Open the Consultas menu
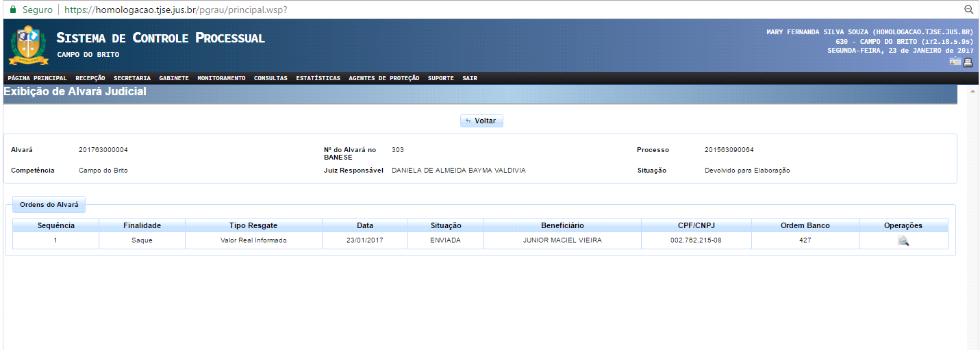 pos(271,78)
